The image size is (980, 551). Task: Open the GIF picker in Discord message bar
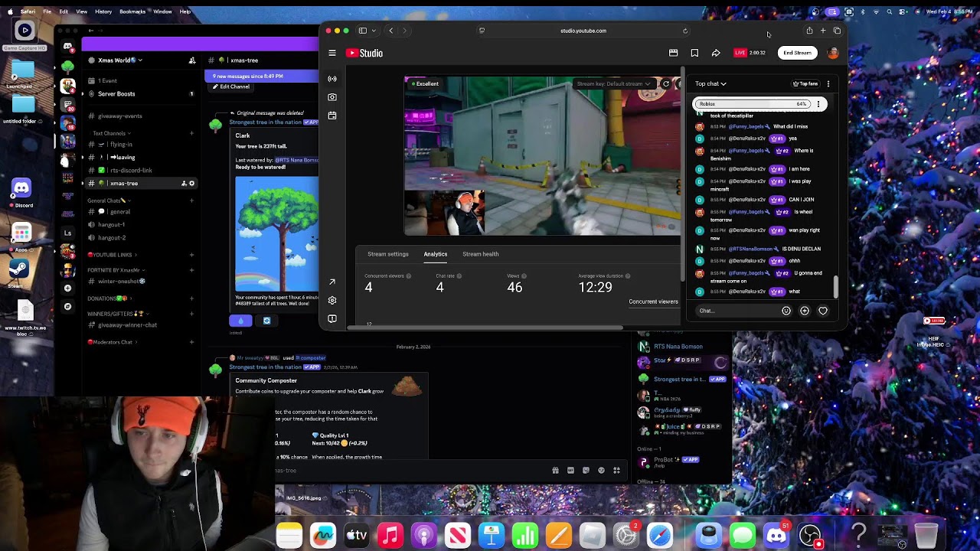point(570,471)
